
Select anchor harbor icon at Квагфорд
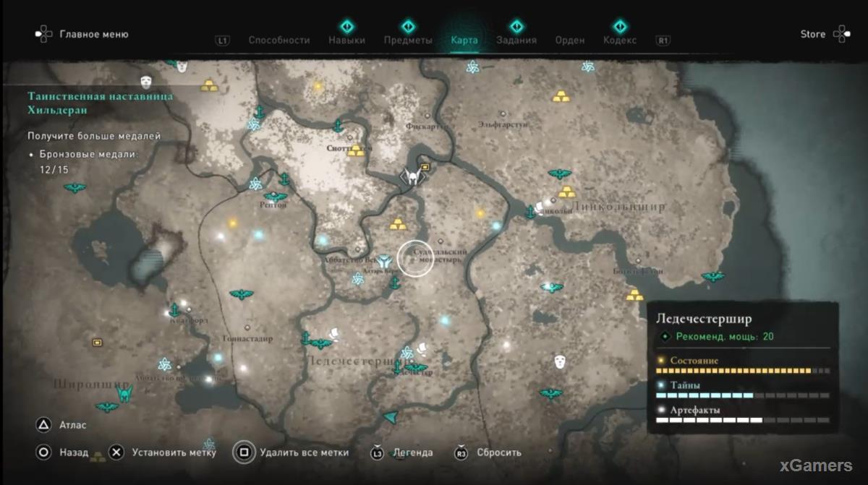[174, 309]
